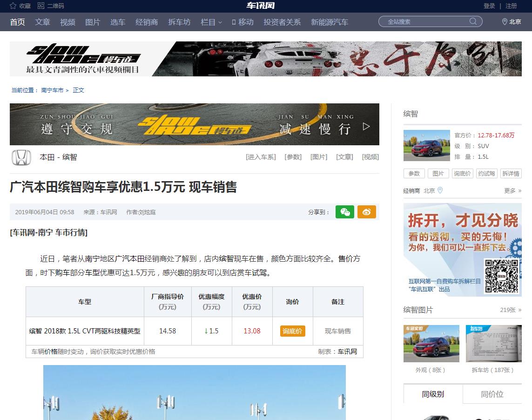532x420 pixels.
Task: Click the official price 12.78-17.68万
Action: (x=496, y=135)
